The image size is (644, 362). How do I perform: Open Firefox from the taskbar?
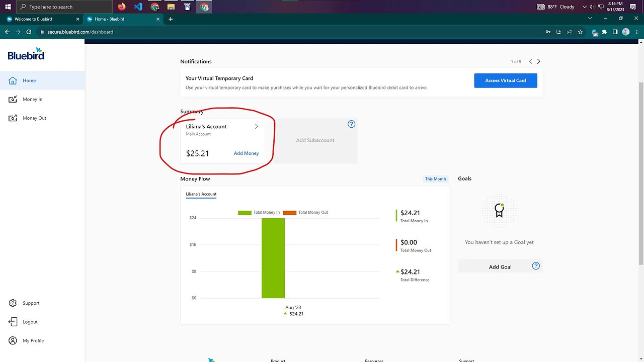coord(122,7)
